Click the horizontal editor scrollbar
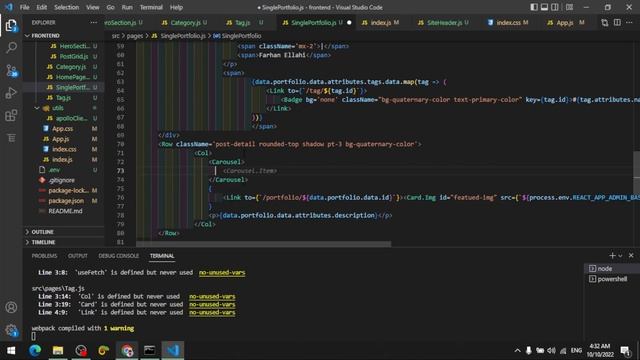This screenshot has width=640, height=360. point(263,244)
